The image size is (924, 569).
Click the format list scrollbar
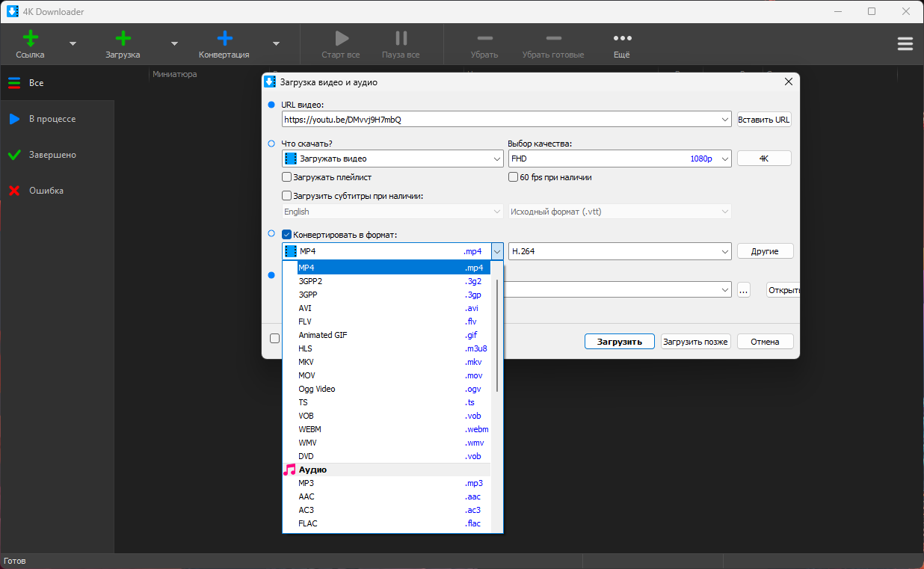[497, 335]
